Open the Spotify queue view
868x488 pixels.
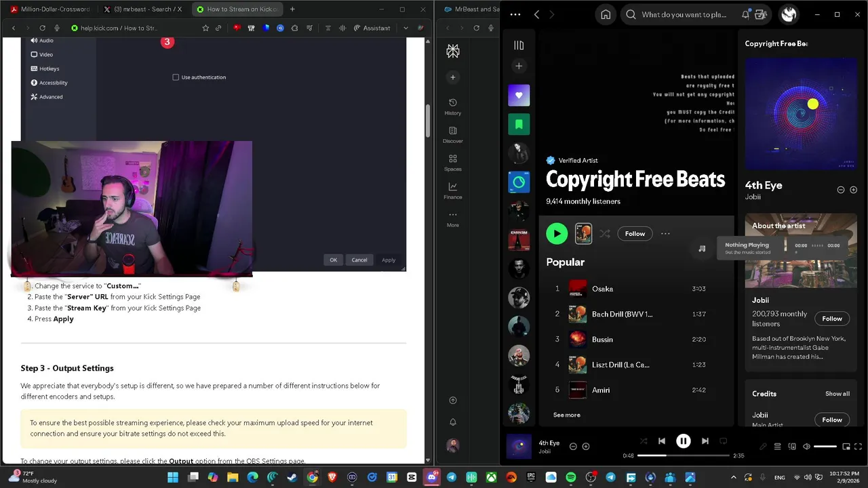[x=777, y=447]
